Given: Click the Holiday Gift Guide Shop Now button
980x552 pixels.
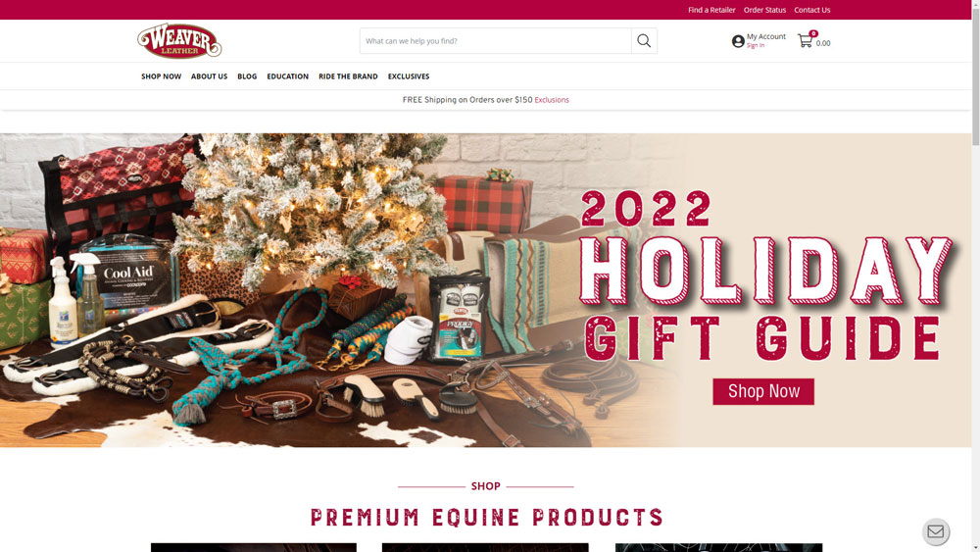Looking at the screenshot, I should pyautogui.click(x=763, y=391).
